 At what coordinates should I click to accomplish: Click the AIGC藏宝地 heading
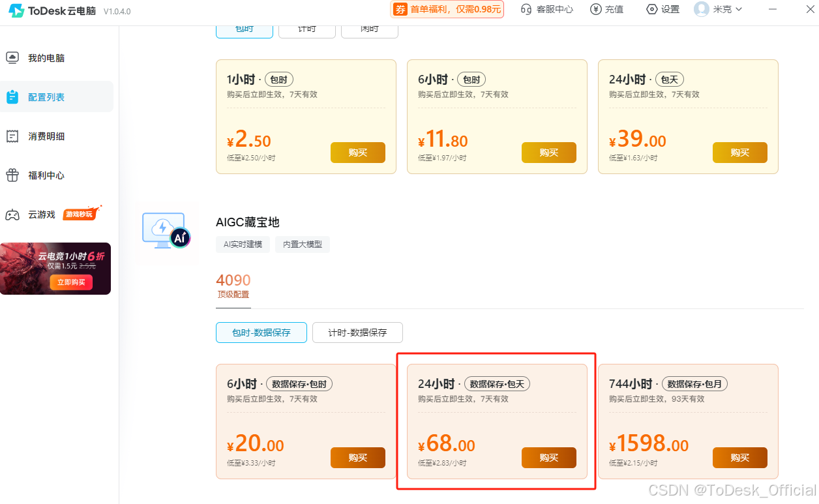[x=248, y=222]
